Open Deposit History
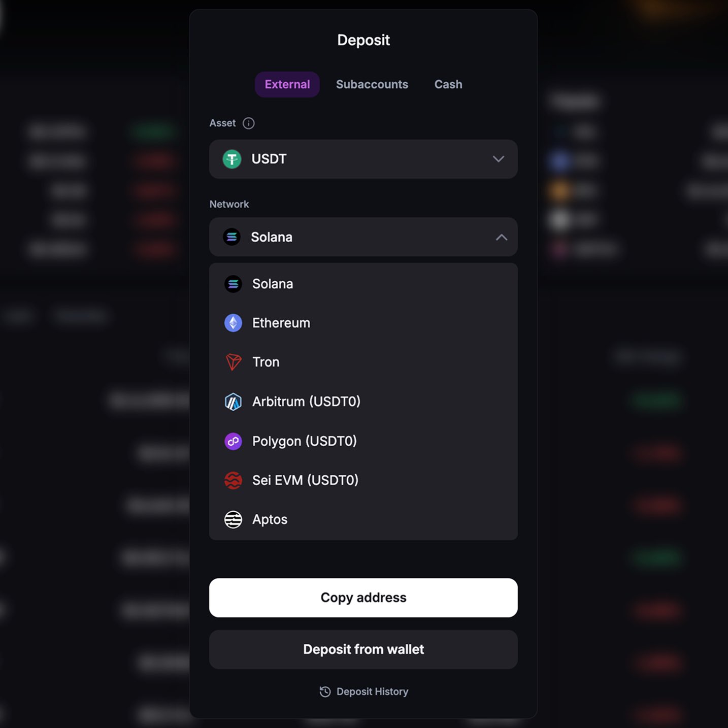Screen dimensions: 728x728 click(363, 691)
